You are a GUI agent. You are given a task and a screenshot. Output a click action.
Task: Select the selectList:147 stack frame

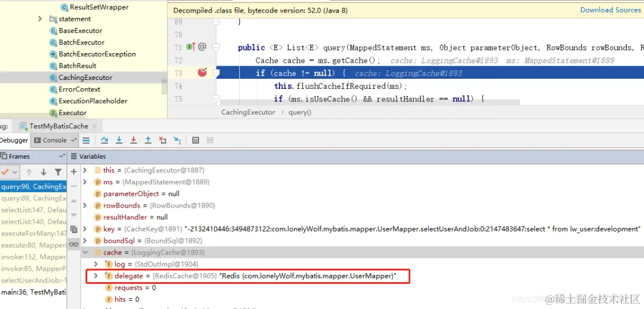(x=33, y=210)
